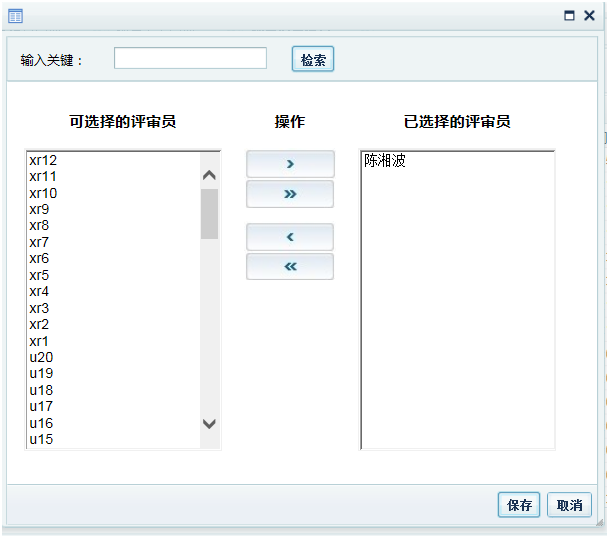This screenshot has width=609, height=538.
Task: Choose xr1 in the available list
Action: [39, 341]
